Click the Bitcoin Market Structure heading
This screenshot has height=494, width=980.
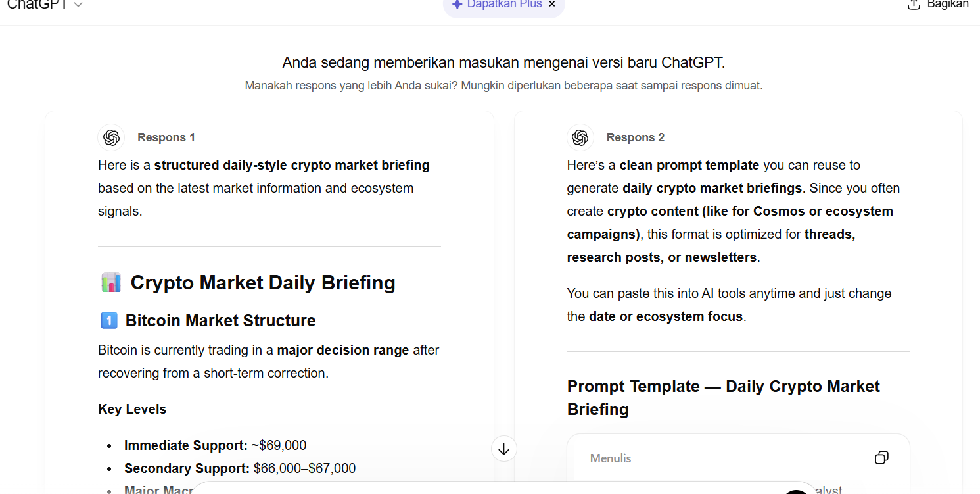[x=220, y=321]
